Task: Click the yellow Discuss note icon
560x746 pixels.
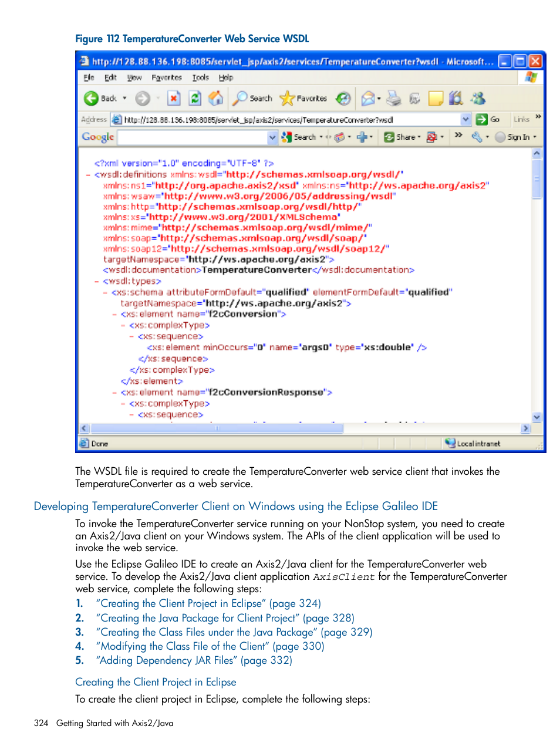Action: tap(436, 99)
